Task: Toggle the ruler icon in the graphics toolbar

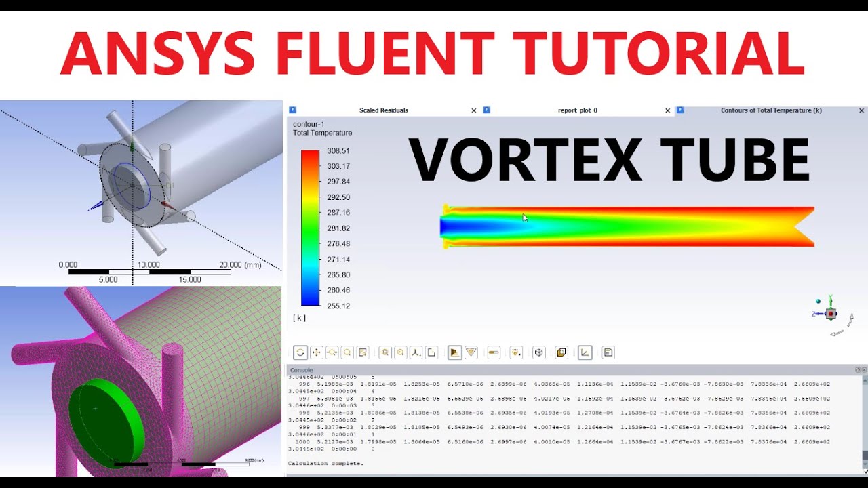Action: [x=494, y=352]
